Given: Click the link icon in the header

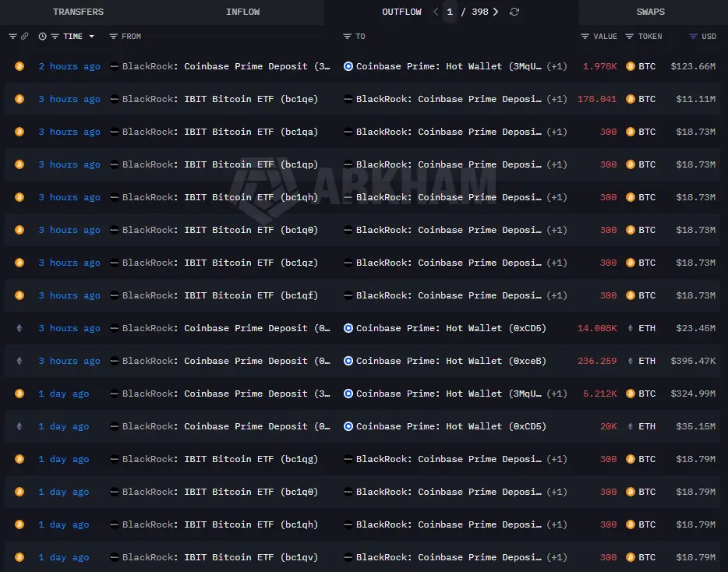Looking at the screenshot, I should [25, 36].
